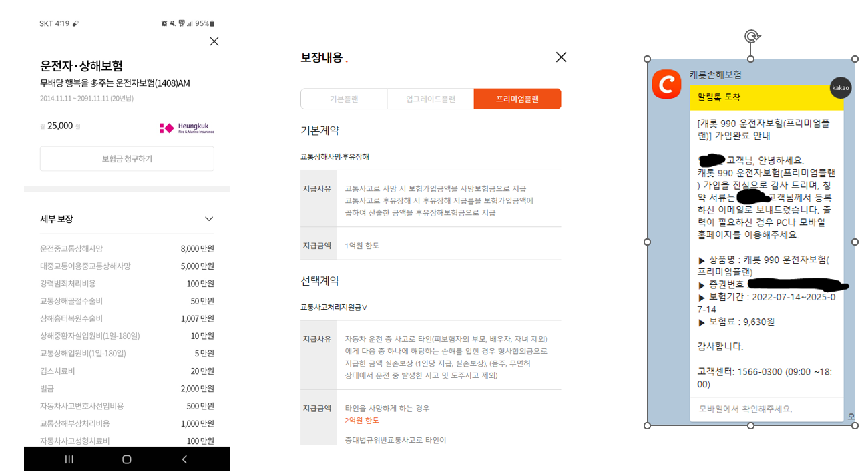Click the alarm icon in phone status bar
This screenshot has height=476, width=868.
pos(164,23)
